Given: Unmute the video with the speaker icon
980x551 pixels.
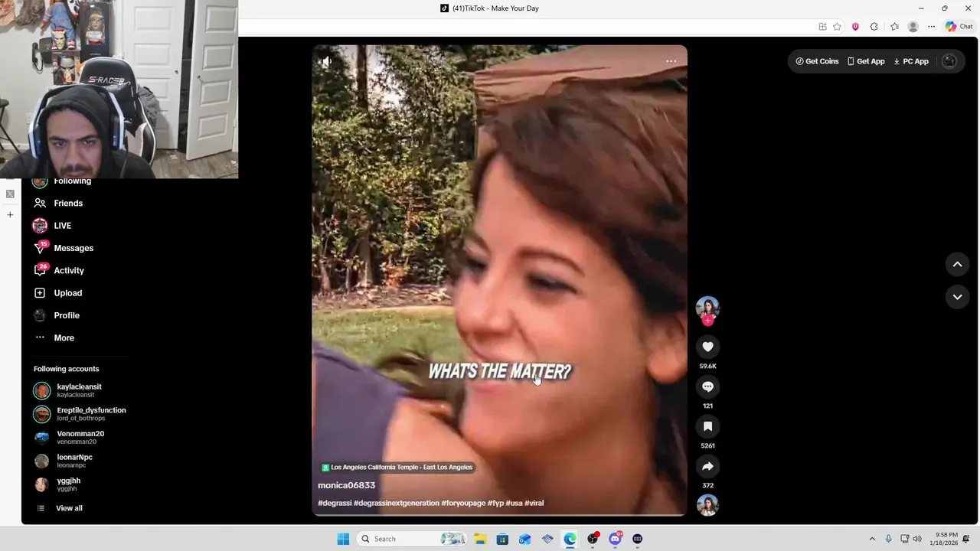Looking at the screenshot, I should tap(327, 61).
